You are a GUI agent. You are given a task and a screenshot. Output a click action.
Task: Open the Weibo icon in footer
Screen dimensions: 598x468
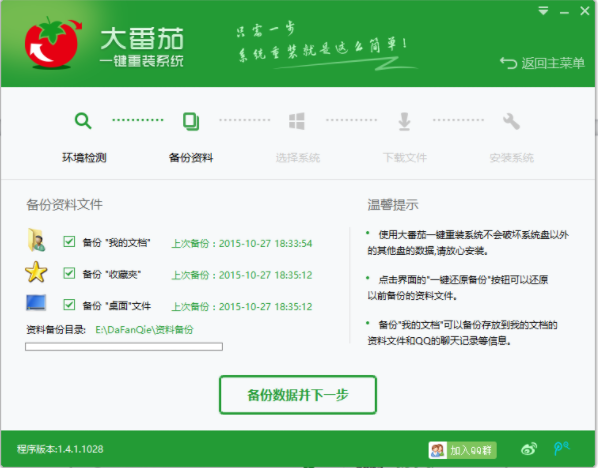(529, 449)
